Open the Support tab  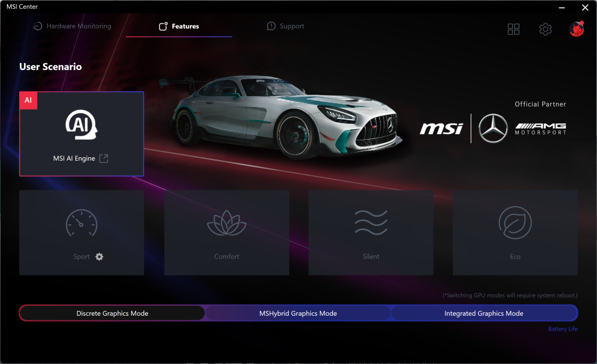pyautogui.click(x=286, y=26)
